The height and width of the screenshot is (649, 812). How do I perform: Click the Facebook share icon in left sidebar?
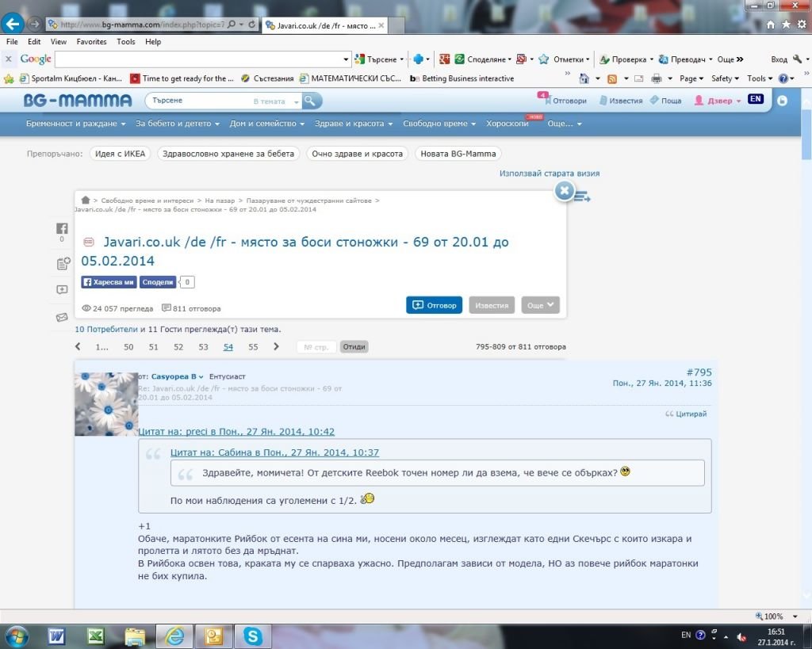62,228
